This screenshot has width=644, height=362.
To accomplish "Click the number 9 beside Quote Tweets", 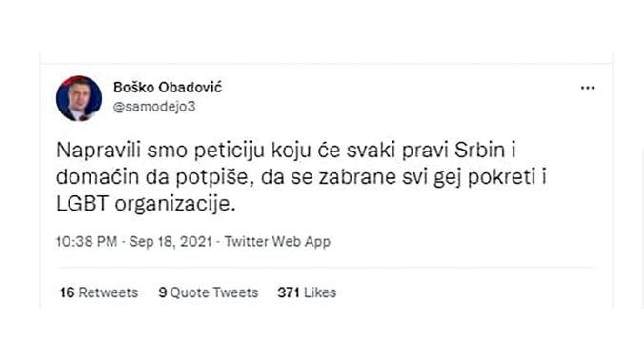I will (163, 292).
